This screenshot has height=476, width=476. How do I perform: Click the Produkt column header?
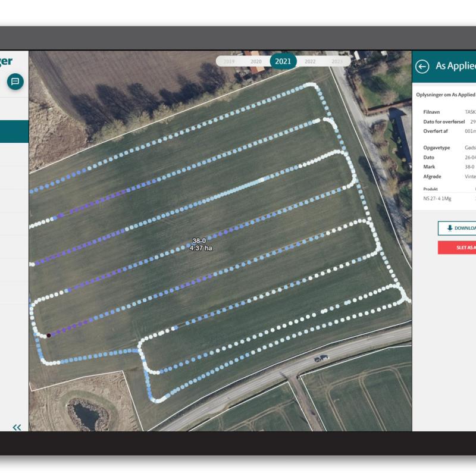[x=430, y=189]
